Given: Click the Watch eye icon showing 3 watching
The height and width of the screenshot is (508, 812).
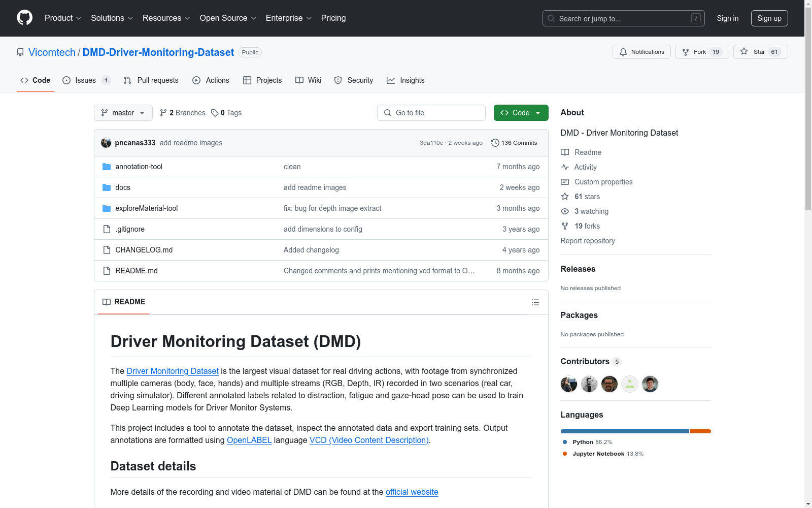Looking at the screenshot, I should tap(564, 211).
